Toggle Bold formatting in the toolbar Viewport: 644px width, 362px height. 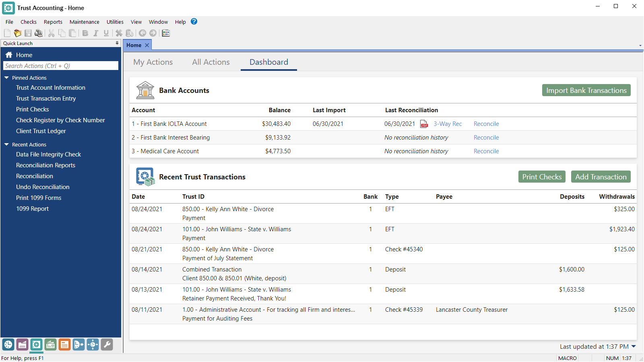click(x=85, y=33)
